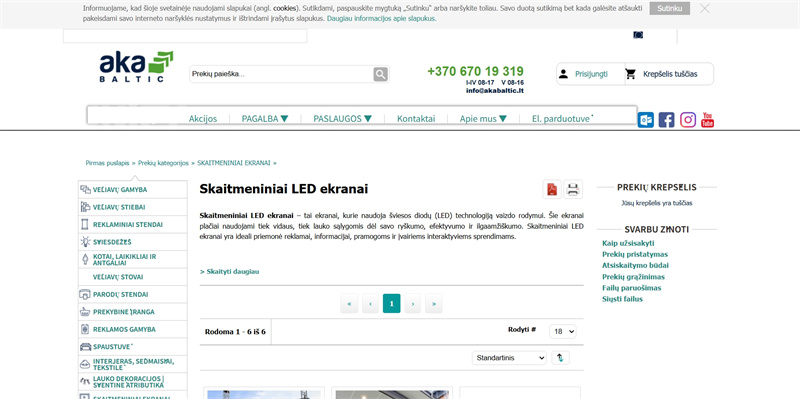
Task: Open Prekių pristatymas link
Action: tap(635, 255)
